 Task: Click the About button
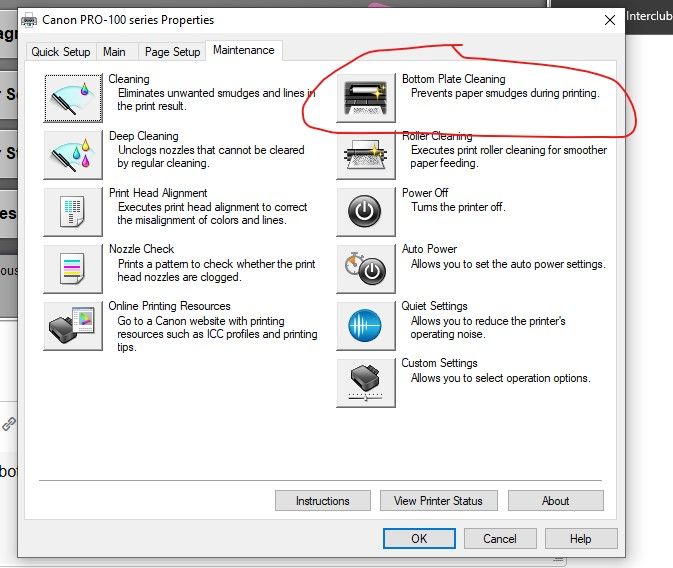(x=555, y=501)
